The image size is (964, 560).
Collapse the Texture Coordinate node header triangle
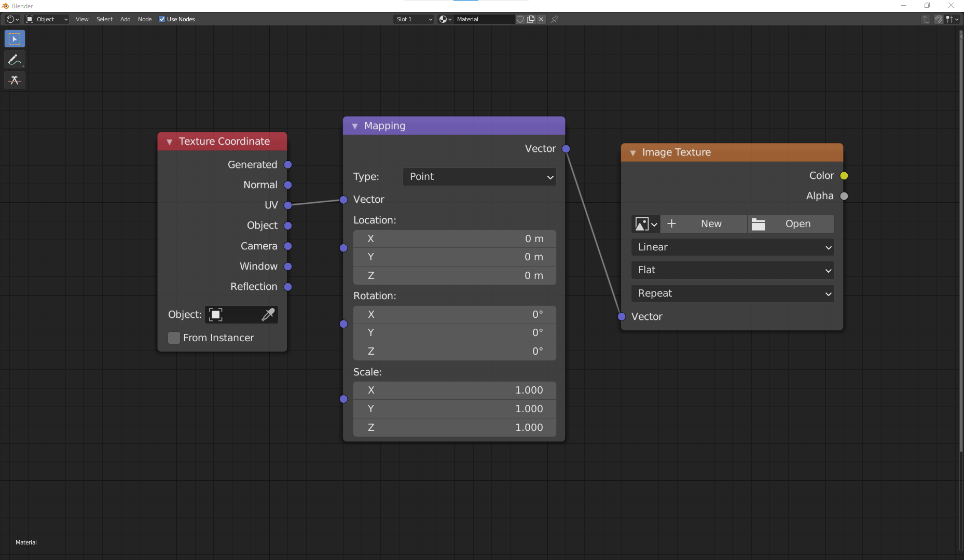point(169,141)
